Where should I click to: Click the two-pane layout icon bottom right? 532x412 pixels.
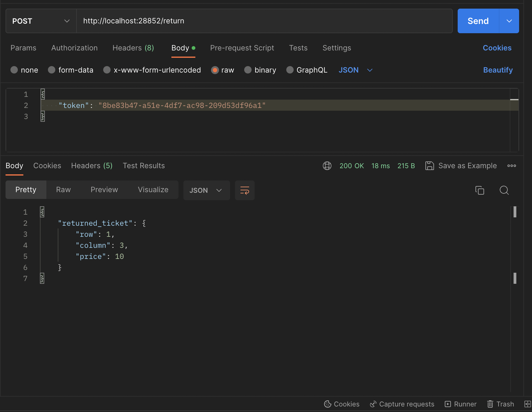(x=527, y=404)
